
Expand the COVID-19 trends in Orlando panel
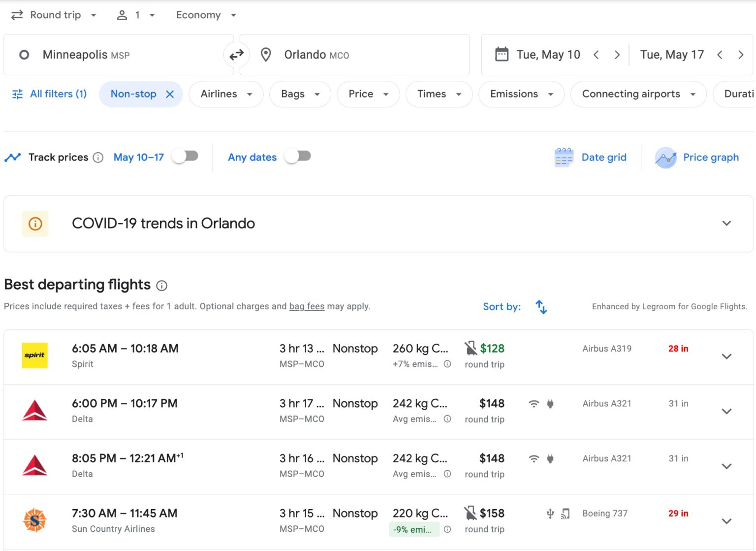(x=727, y=224)
